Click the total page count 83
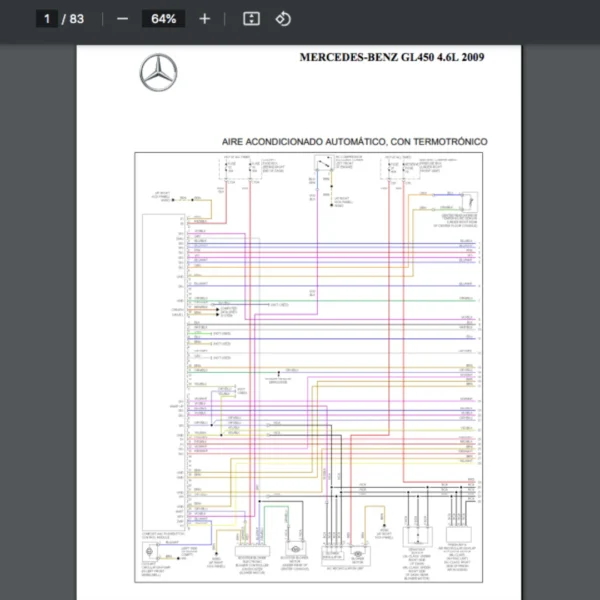600x600 pixels. pos(77,19)
